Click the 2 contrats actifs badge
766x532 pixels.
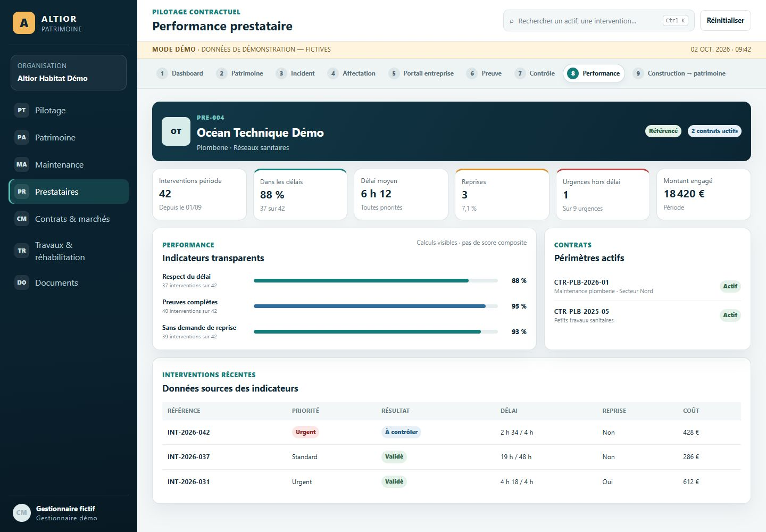click(x=714, y=131)
